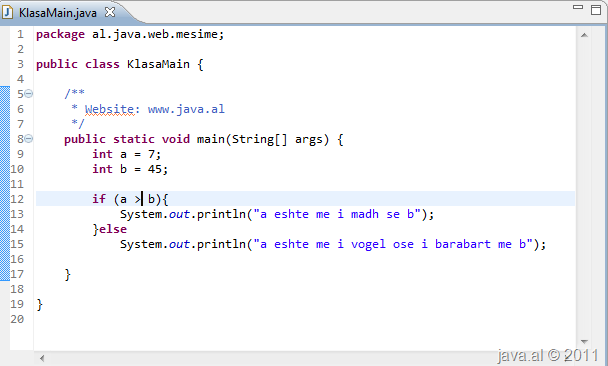Click the closing brace on line 19
The width and height of the screenshot is (608, 366).
tap(40, 305)
